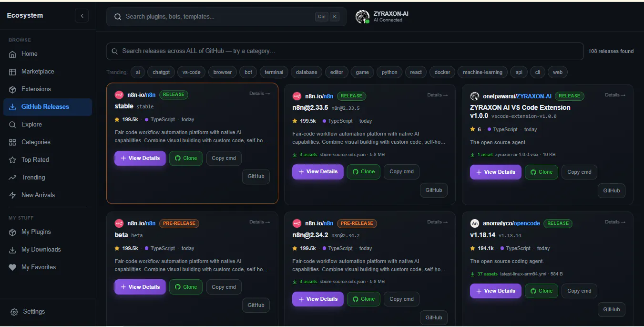Click '1 asset' on ZYRAXON AI card

[x=481, y=155]
